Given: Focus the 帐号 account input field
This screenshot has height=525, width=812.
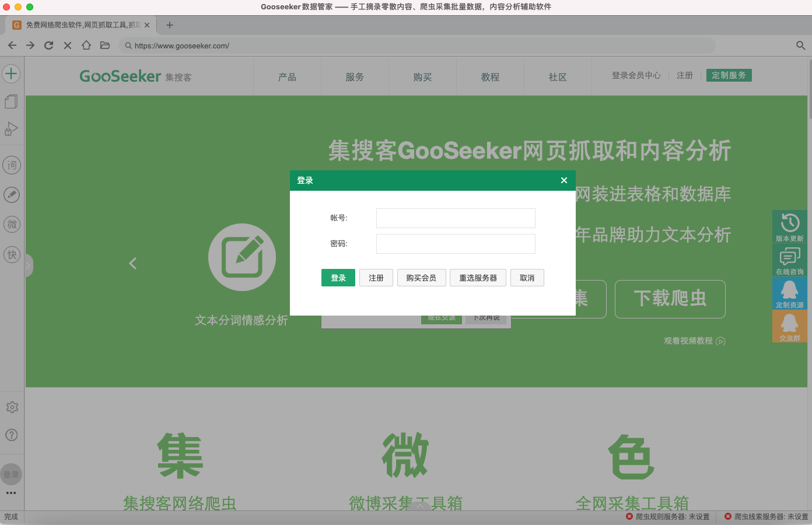Looking at the screenshot, I should point(456,218).
